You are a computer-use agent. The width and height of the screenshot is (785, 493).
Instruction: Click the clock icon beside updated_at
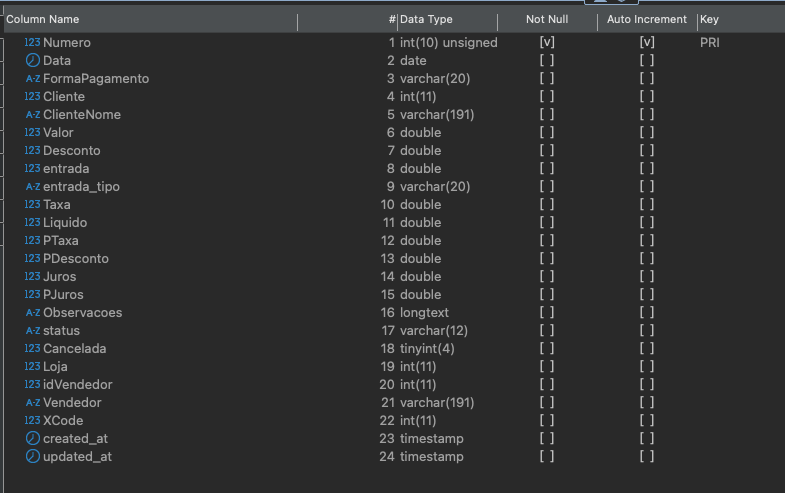32,457
